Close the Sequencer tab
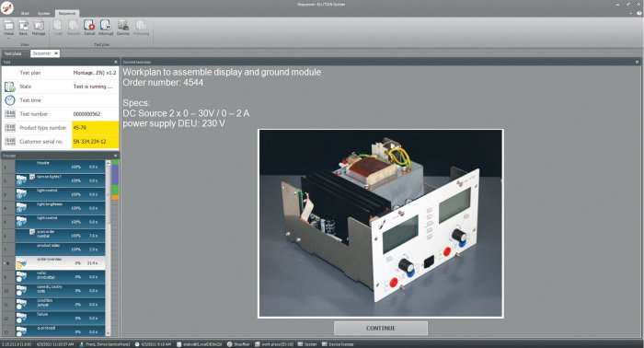Image resolution: width=644 pixels, height=348 pixels. 56,53
